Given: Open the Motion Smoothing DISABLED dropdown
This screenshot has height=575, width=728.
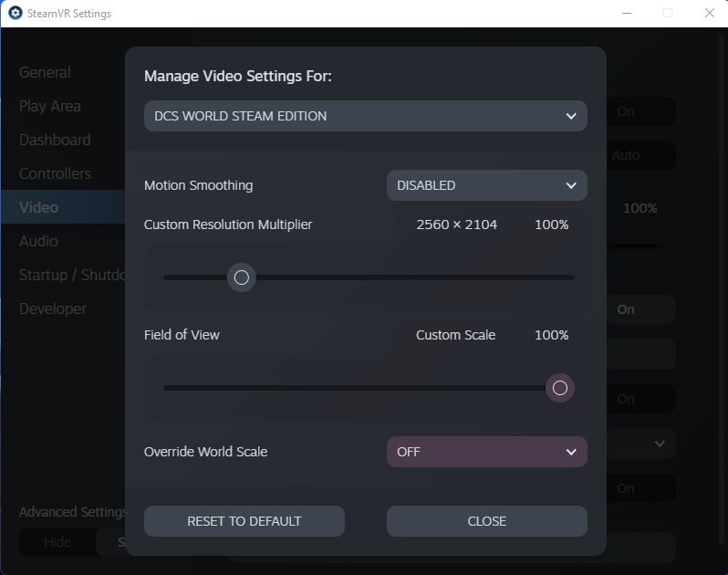Looking at the screenshot, I should click(x=486, y=185).
